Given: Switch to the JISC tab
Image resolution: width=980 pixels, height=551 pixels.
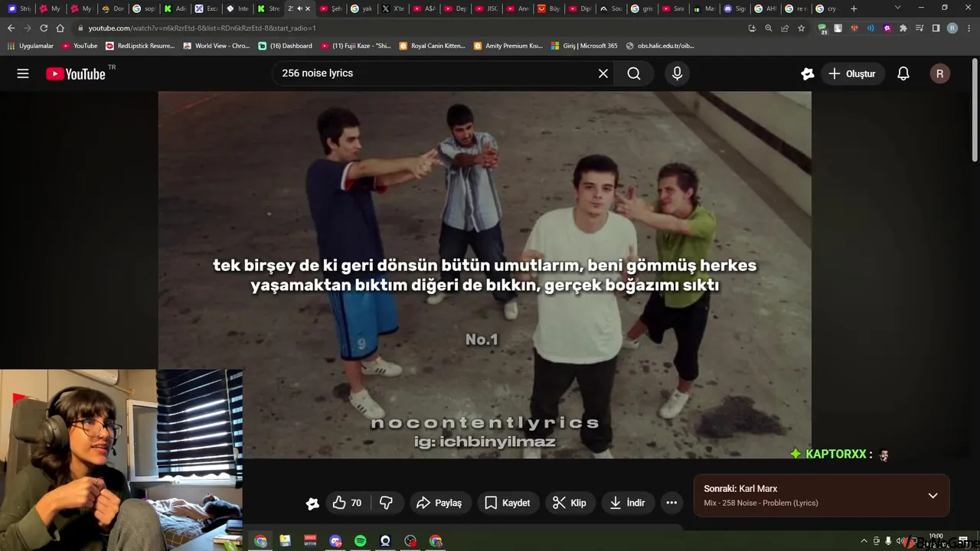Looking at the screenshot, I should tap(486, 8).
